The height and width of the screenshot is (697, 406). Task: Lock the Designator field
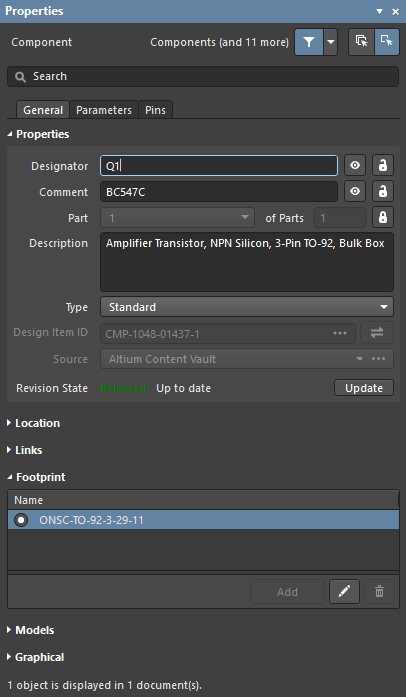click(x=383, y=166)
